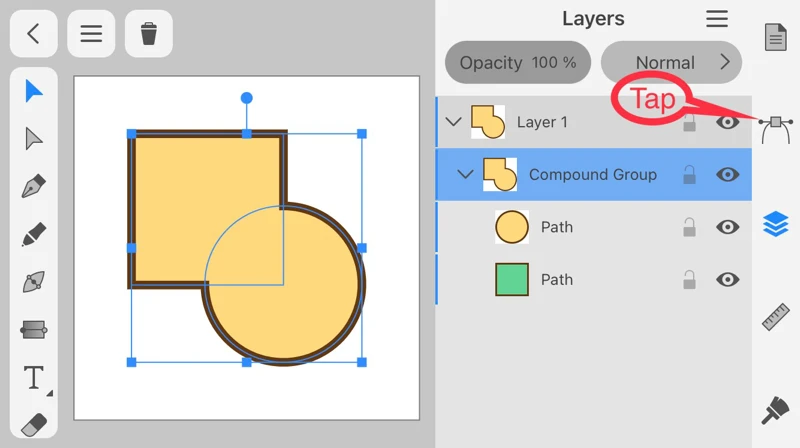Open the ruler measurement panel
800x448 pixels.
[x=776, y=316]
